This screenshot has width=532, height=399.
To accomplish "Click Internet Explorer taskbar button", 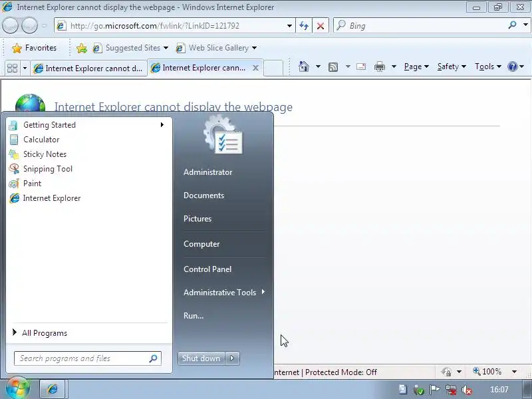I will click(x=53, y=389).
